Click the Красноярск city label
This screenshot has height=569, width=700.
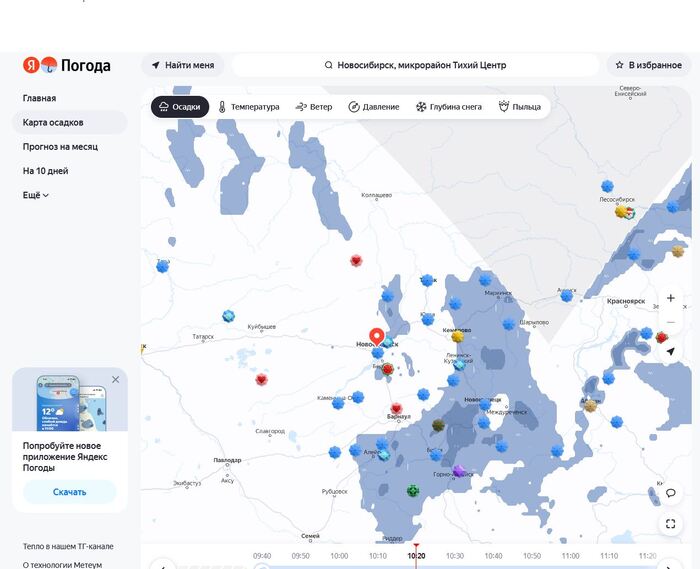click(625, 301)
